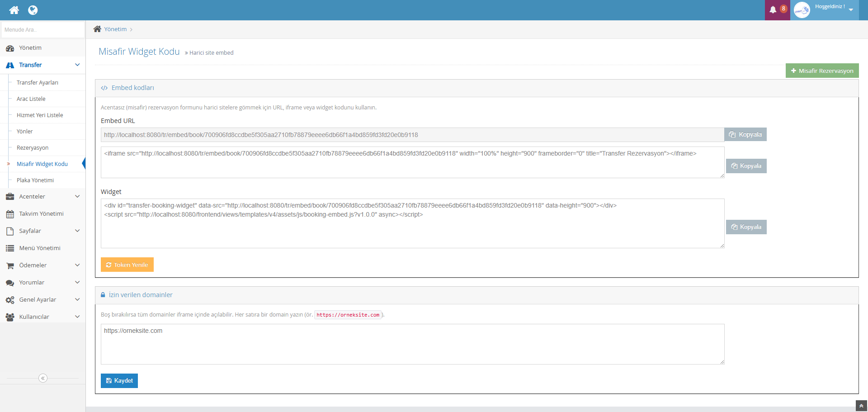The height and width of the screenshot is (412, 868).
Task: Click the Kullanıcılar users icon
Action: 10,317
